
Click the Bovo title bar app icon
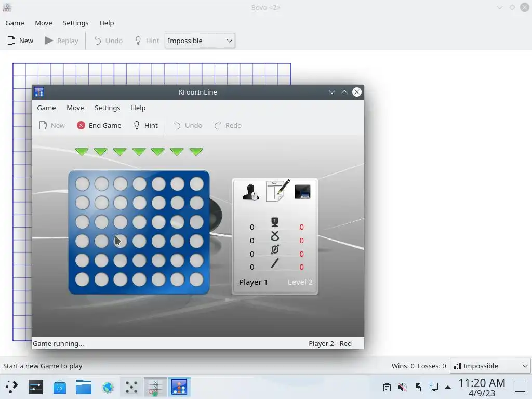coord(7,7)
